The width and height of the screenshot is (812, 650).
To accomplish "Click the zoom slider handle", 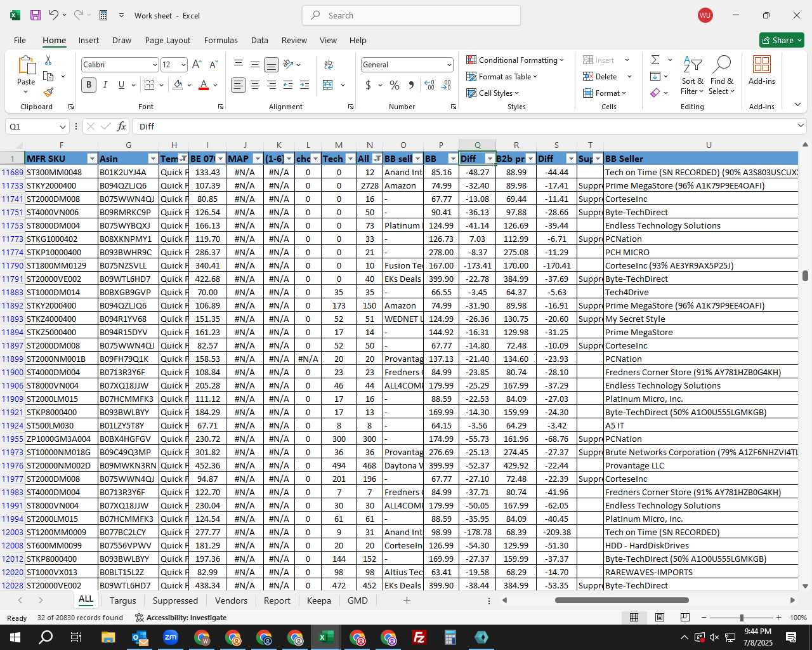I will click(x=741, y=618).
